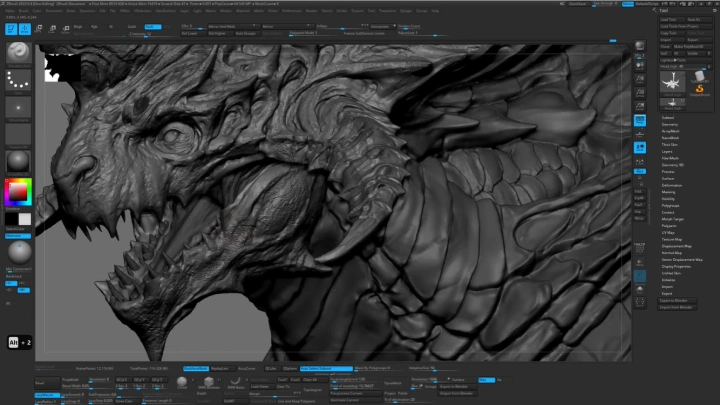Toggle the Mrgb button
720x405 pixels.
click(x=78, y=27)
